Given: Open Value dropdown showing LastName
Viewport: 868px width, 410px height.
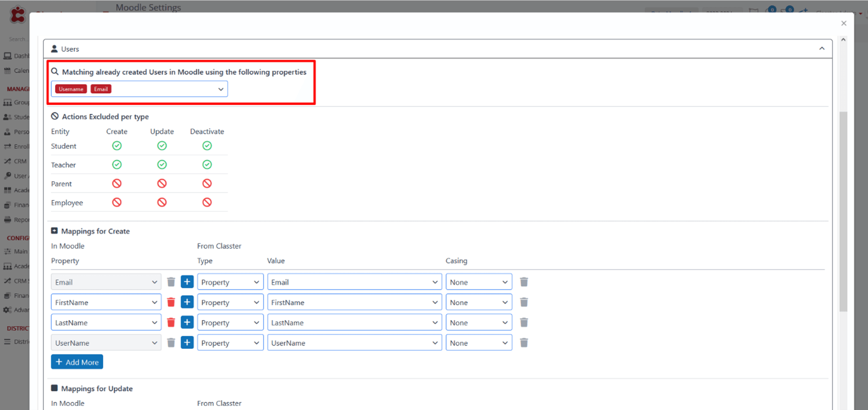Looking at the screenshot, I should pos(354,322).
